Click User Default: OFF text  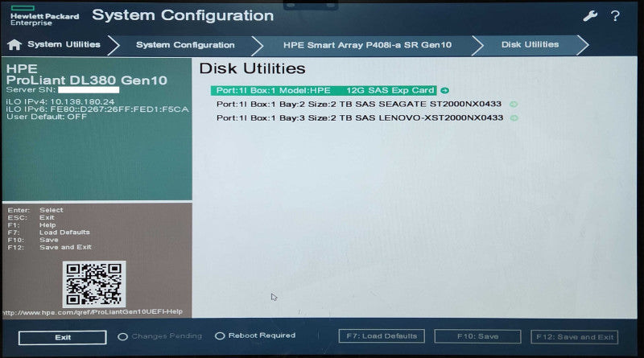point(47,117)
